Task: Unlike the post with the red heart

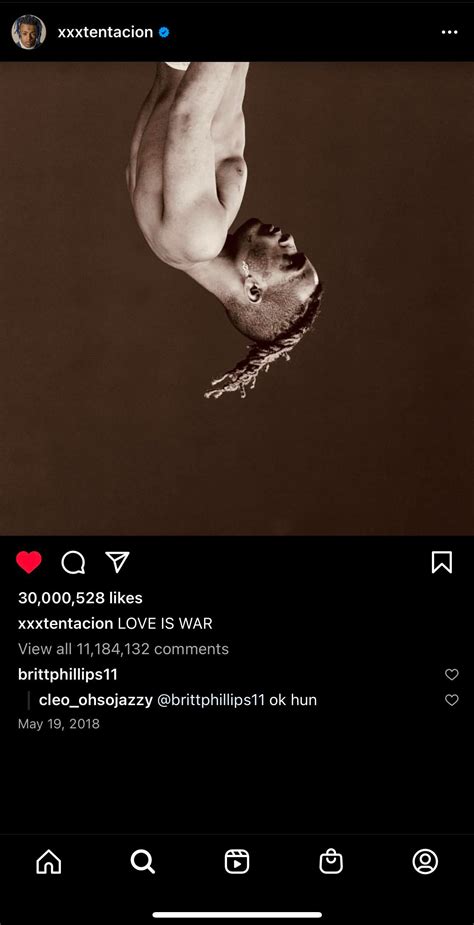Action: 28,562
